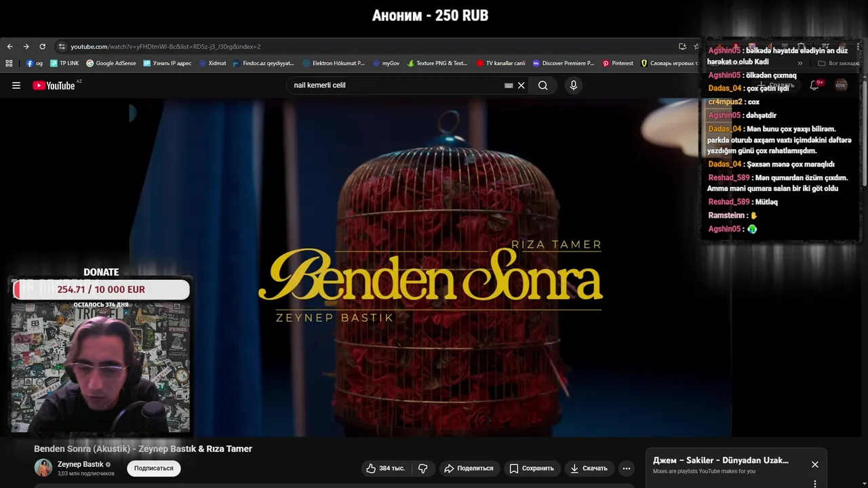Open the Zeynep Bastık channel name link
The image size is (868, 488).
pyautogui.click(x=80, y=464)
